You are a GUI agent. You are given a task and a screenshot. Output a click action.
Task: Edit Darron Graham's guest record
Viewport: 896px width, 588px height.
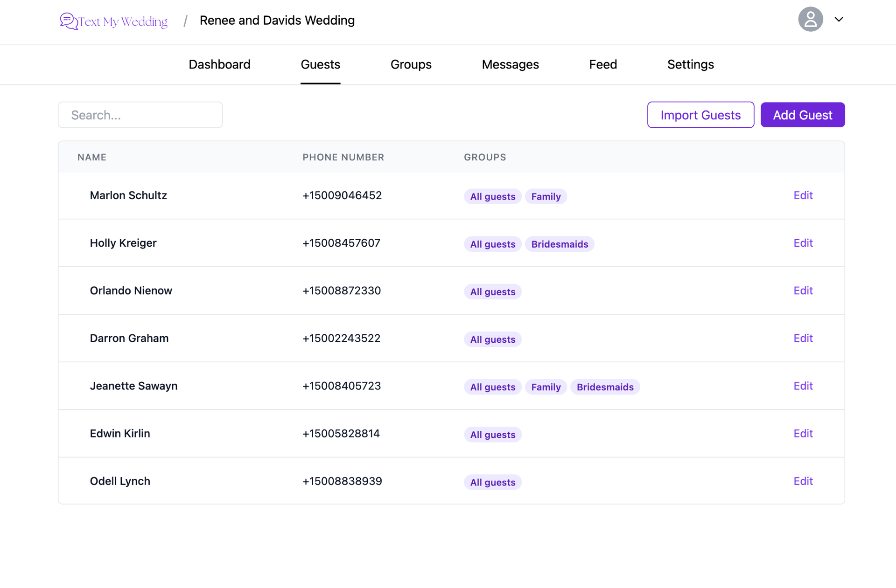(803, 338)
